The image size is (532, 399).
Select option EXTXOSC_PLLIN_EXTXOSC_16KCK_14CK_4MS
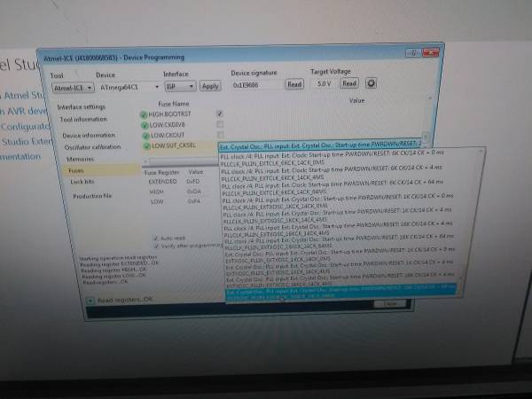point(340,279)
